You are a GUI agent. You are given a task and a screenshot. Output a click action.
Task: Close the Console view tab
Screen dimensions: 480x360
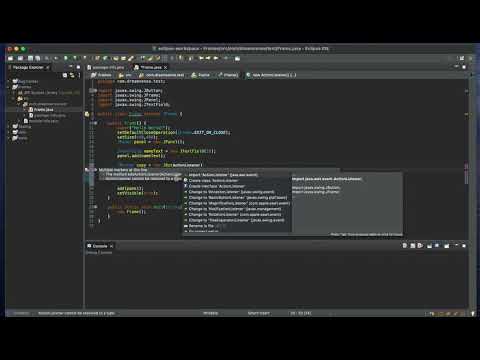(111, 246)
